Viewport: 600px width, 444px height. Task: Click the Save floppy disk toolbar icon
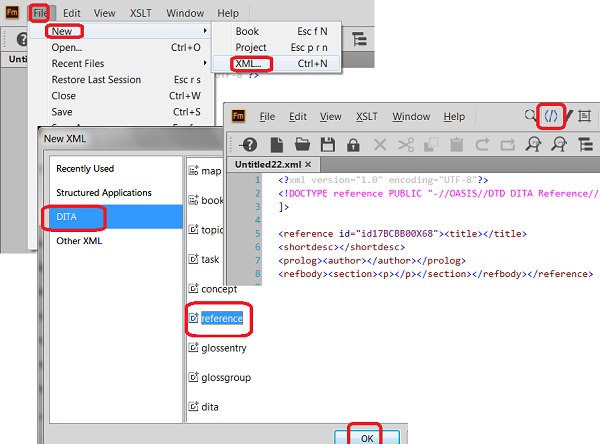[x=328, y=145]
